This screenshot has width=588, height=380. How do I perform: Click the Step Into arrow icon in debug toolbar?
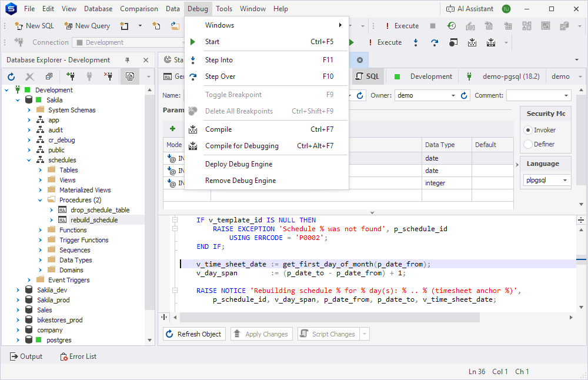416,42
